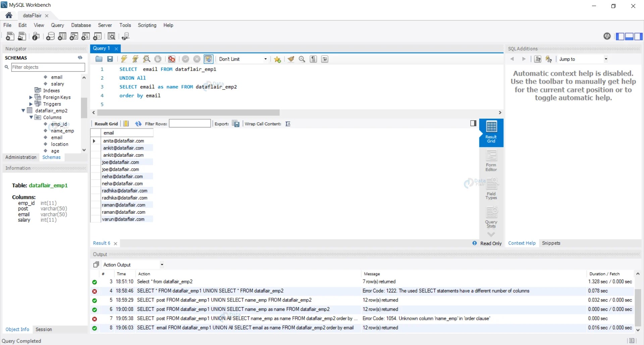This screenshot has height=345, width=644.
Task: Click the editor horizontal scrollbar thumb
Action: [188, 113]
